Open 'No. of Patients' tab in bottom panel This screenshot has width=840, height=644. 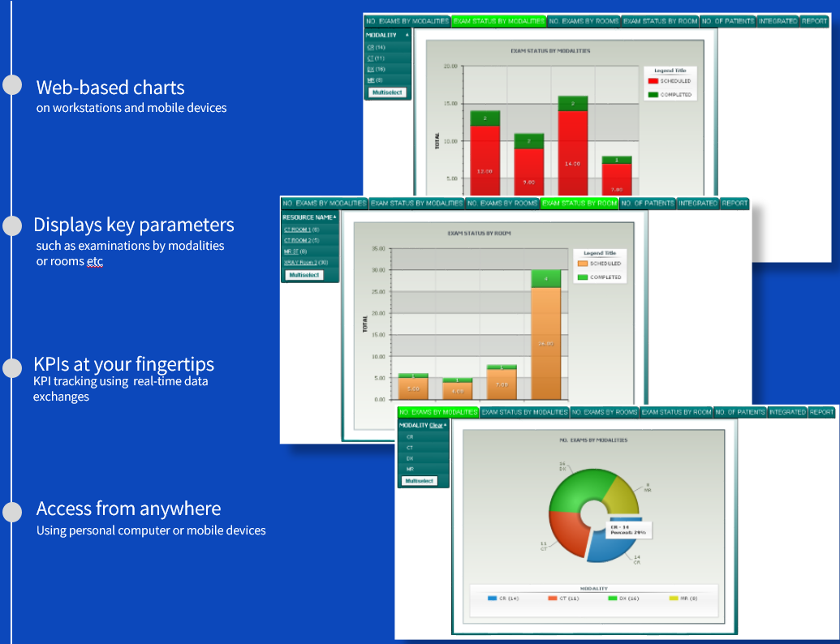pyautogui.click(x=740, y=412)
